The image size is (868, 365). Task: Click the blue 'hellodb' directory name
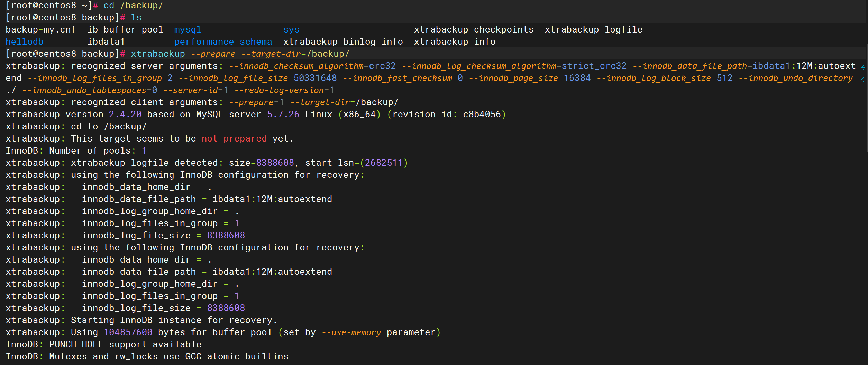tap(25, 42)
